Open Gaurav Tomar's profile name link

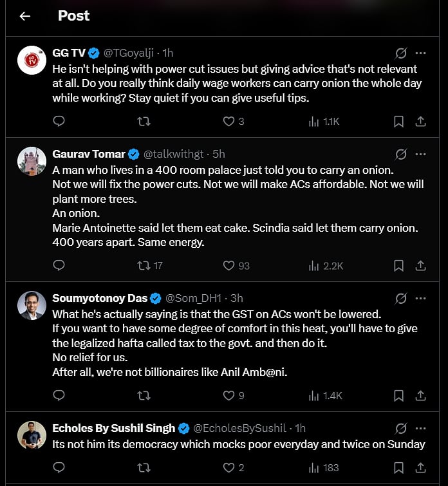(x=89, y=154)
